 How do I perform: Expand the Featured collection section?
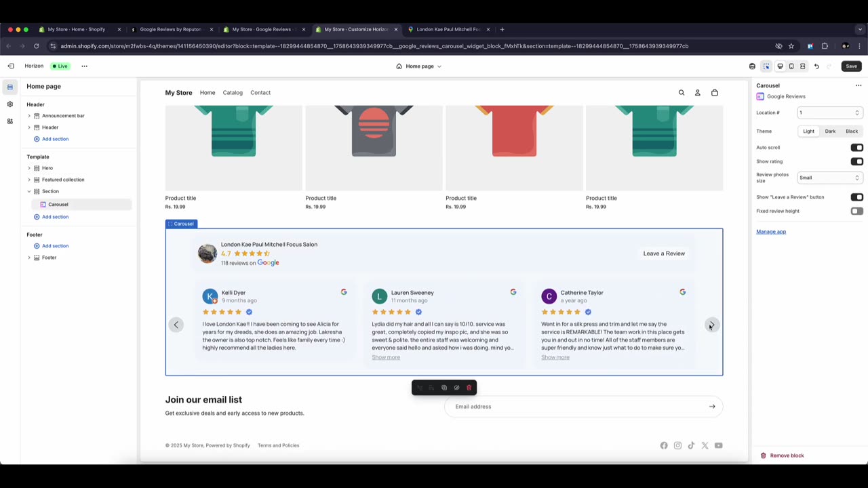point(29,180)
